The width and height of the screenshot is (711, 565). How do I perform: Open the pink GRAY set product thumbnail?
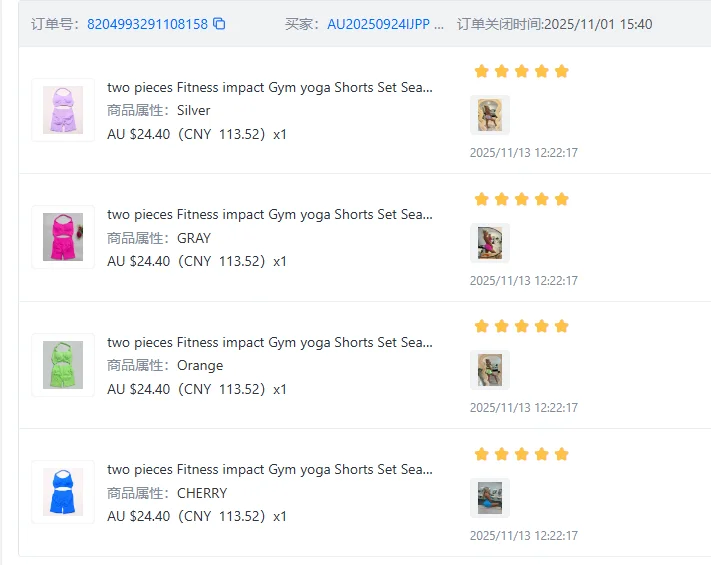[63, 237]
